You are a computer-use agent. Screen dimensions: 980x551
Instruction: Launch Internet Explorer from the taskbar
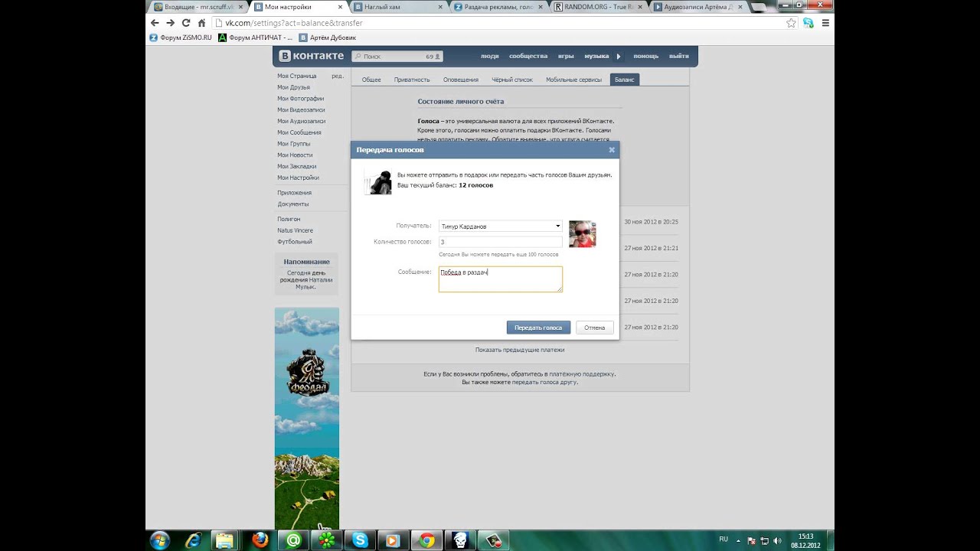tap(194, 540)
